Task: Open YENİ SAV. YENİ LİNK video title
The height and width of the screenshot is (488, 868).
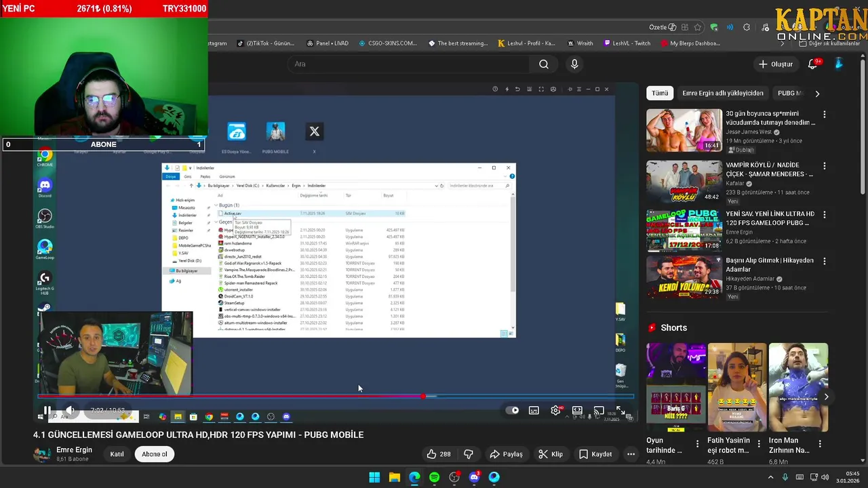Action: point(770,218)
